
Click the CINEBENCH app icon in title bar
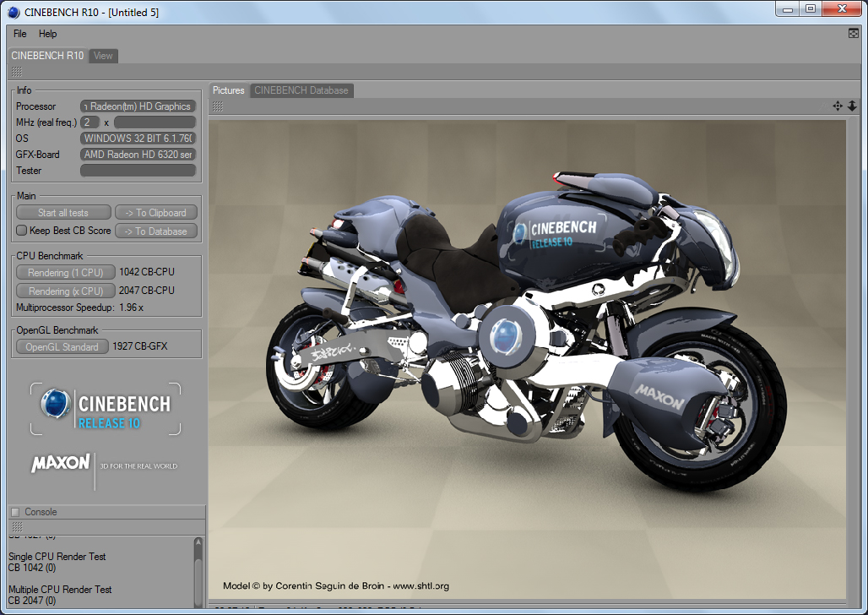[14, 12]
